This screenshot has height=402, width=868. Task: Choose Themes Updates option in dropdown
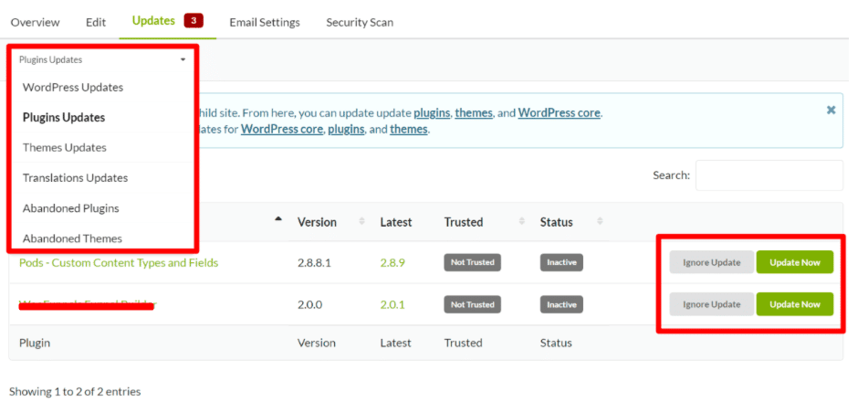[x=65, y=148]
